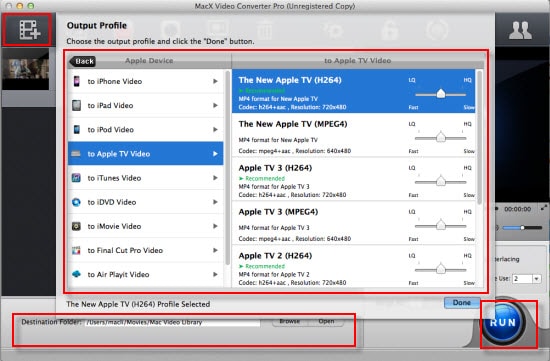Adjust The New Apple TV (H264) quality slider
This screenshot has width=550, height=361.
(441, 94)
